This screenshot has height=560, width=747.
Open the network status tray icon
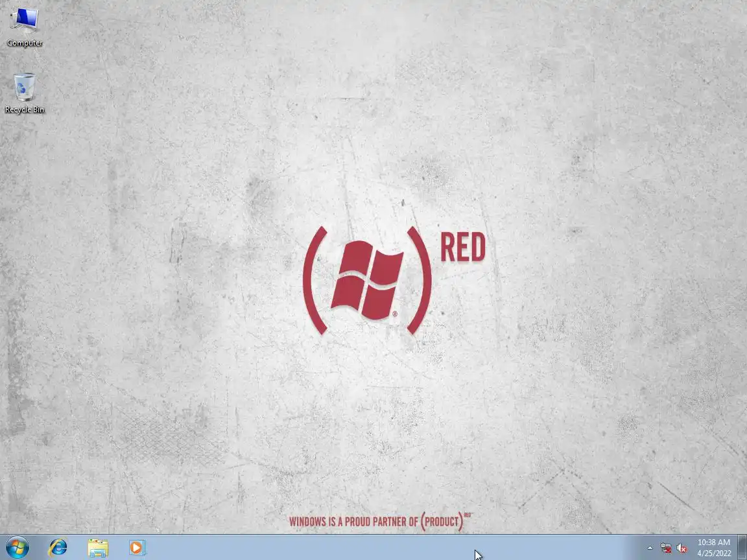pyautogui.click(x=666, y=548)
